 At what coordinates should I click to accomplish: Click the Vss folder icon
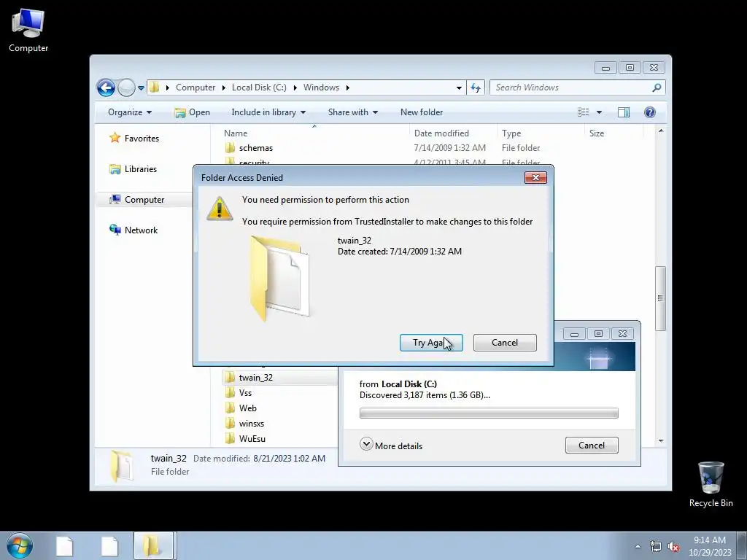[x=230, y=393]
